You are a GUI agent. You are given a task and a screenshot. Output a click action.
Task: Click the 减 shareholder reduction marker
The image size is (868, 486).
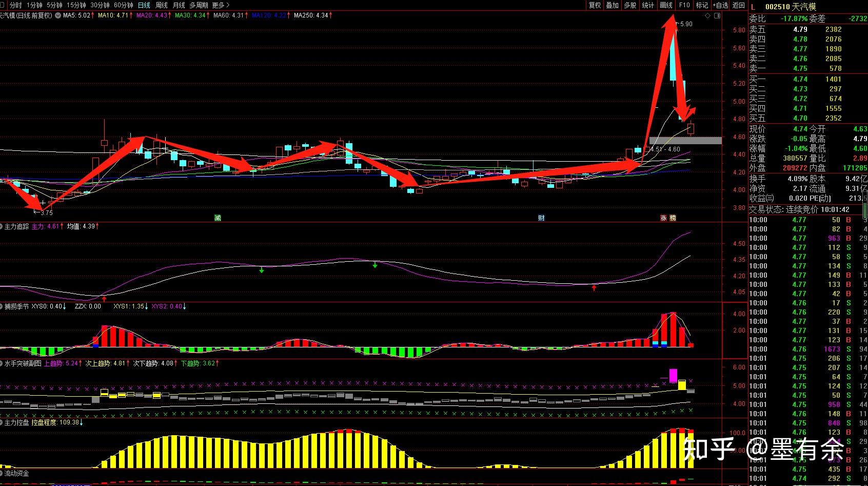tap(218, 218)
